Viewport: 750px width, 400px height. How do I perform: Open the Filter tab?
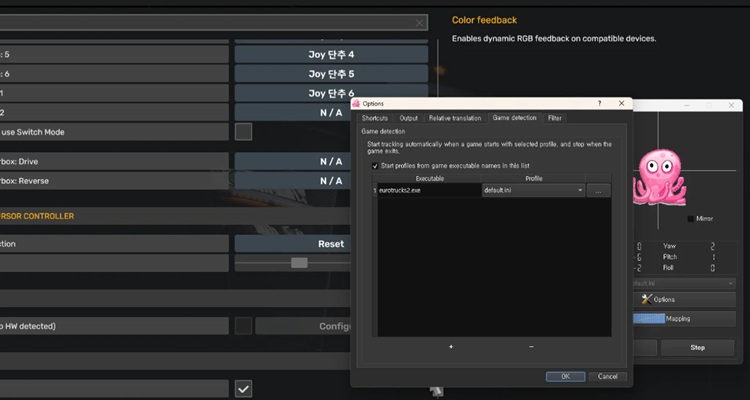[x=555, y=118]
